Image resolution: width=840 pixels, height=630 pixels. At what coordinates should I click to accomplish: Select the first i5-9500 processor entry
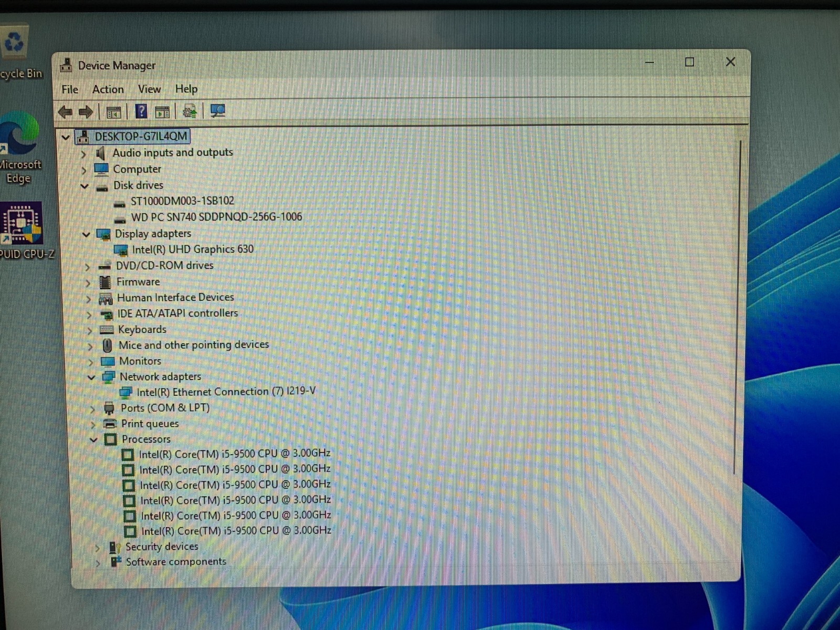point(235,454)
